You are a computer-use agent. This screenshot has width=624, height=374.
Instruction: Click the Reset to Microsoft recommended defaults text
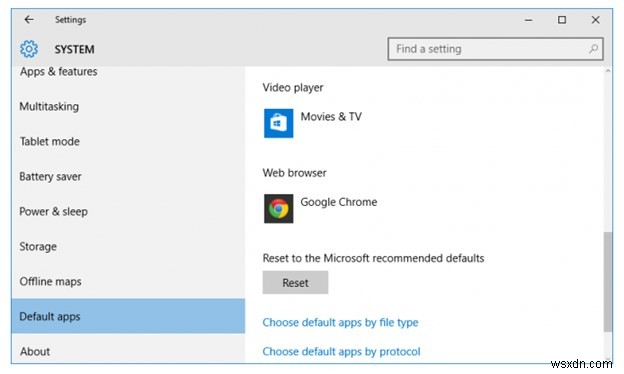(x=373, y=258)
